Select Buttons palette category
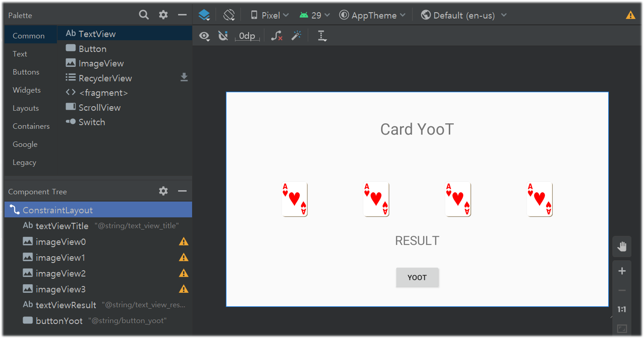The width and height of the screenshot is (644, 338). 31,72
